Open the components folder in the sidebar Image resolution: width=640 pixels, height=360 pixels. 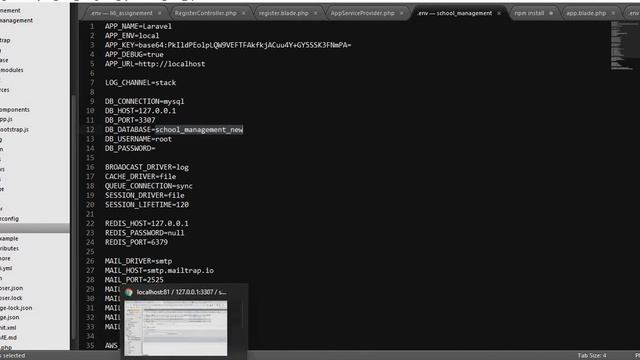(15, 109)
